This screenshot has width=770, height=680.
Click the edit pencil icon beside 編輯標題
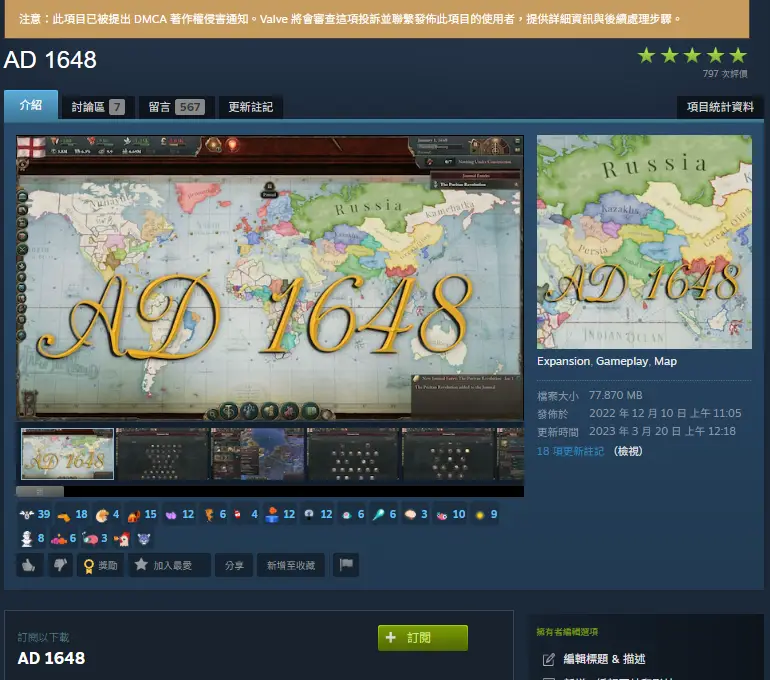pyautogui.click(x=549, y=659)
